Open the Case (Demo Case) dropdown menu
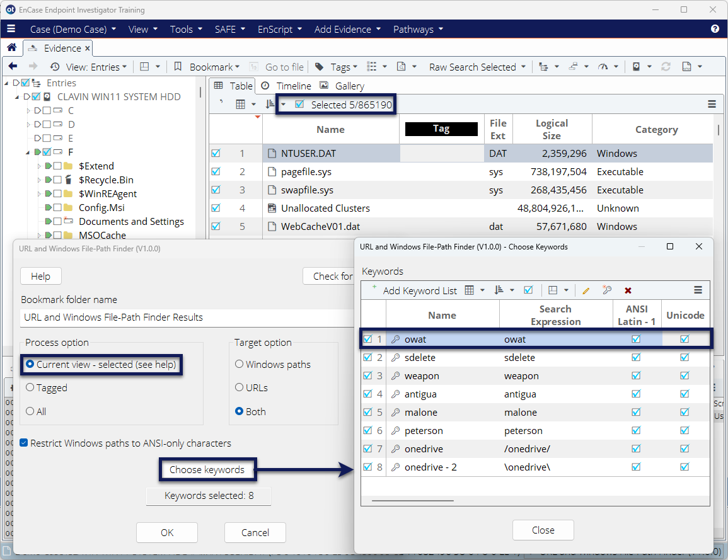Image resolution: width=728 pixels, height=560 pixels. point(73,29)
